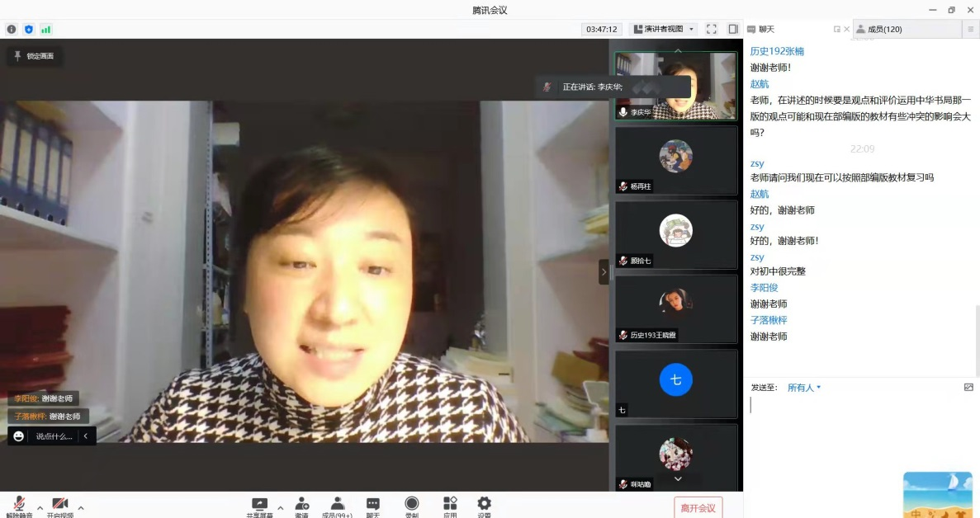This screenshot has width=980, height=518.
Task: Open the invite participants icon
Action: click(301, 506)
